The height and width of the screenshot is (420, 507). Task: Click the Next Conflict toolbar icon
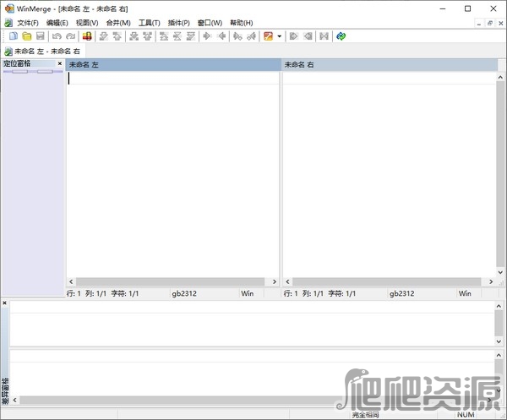(x=134, y=36)
